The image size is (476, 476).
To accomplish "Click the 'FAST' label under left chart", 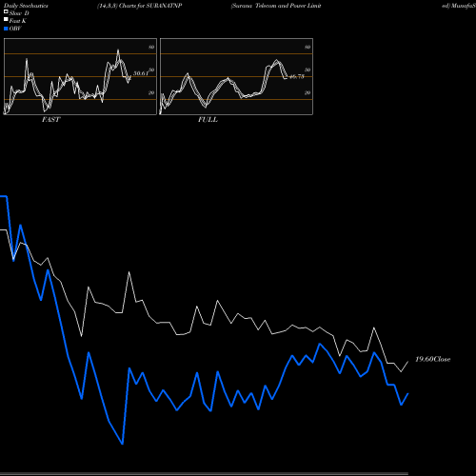I will coord(50,120).
